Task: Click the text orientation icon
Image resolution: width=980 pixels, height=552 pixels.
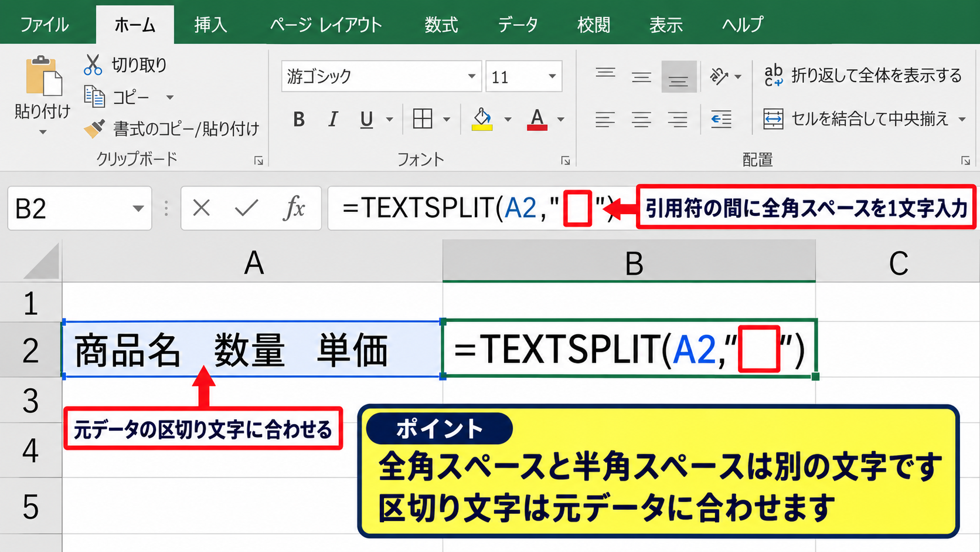Action: click(719, 76)
